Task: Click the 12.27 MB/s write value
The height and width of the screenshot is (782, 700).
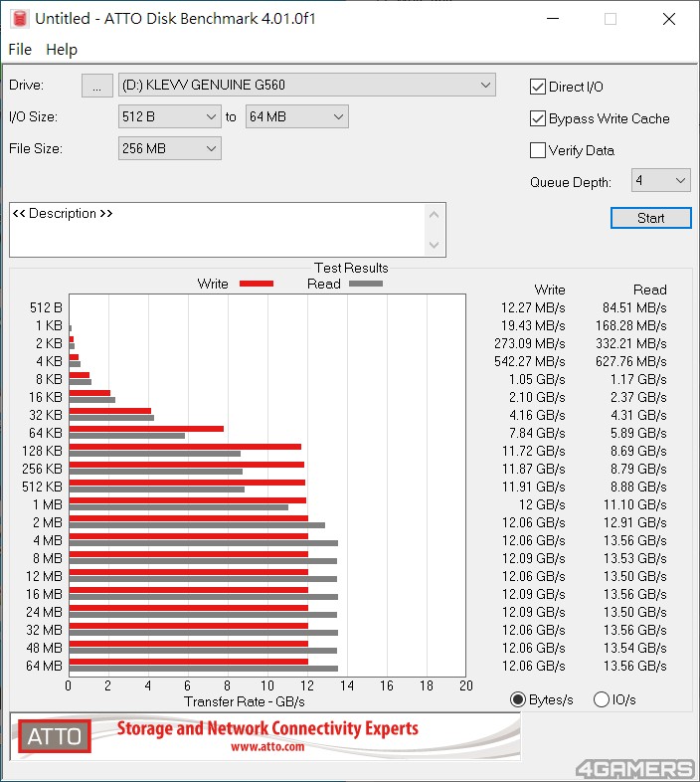Action: click(533, 307)
